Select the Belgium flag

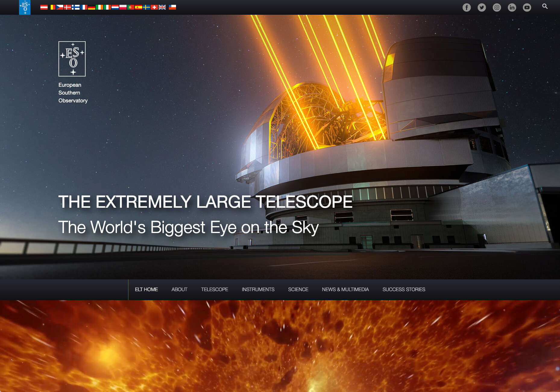[x=52, y=7]
